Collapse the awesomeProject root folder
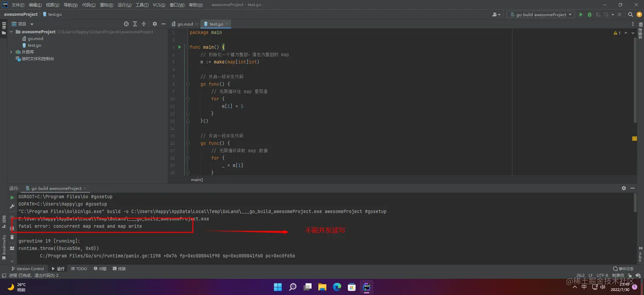The width and height of the screenshot is (644, 295). click(11, 32)
